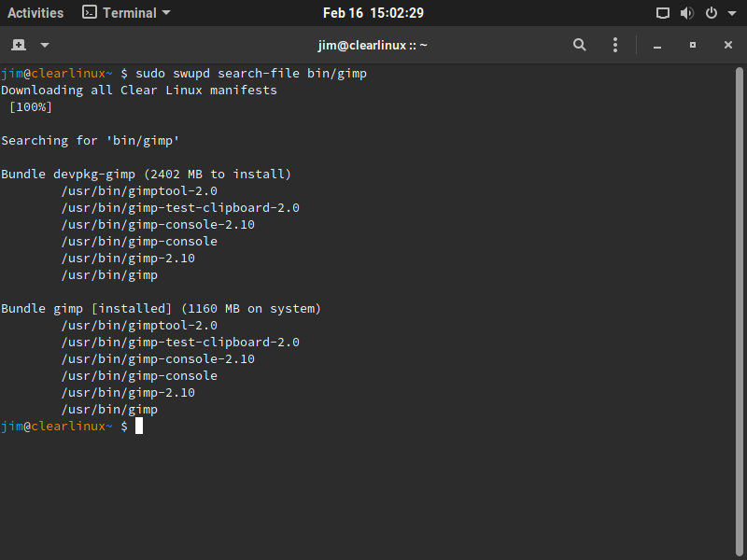Click the new terminal tab icon
The width and height of the screenshot is (747, 560).
coord(19,45)
